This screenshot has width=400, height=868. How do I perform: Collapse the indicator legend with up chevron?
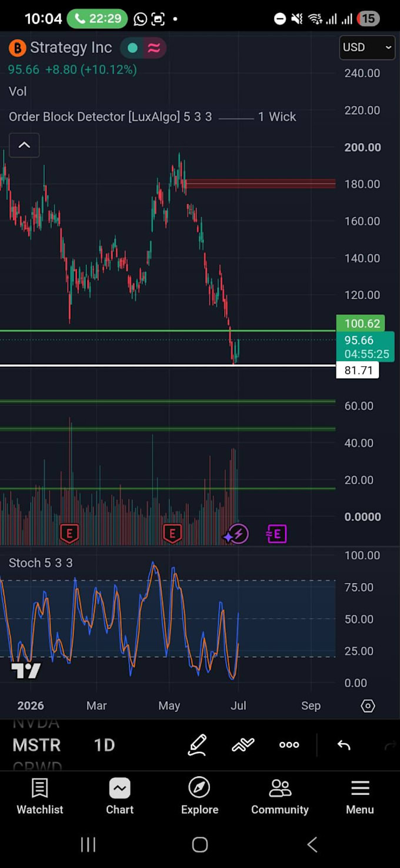click(24, 145)
